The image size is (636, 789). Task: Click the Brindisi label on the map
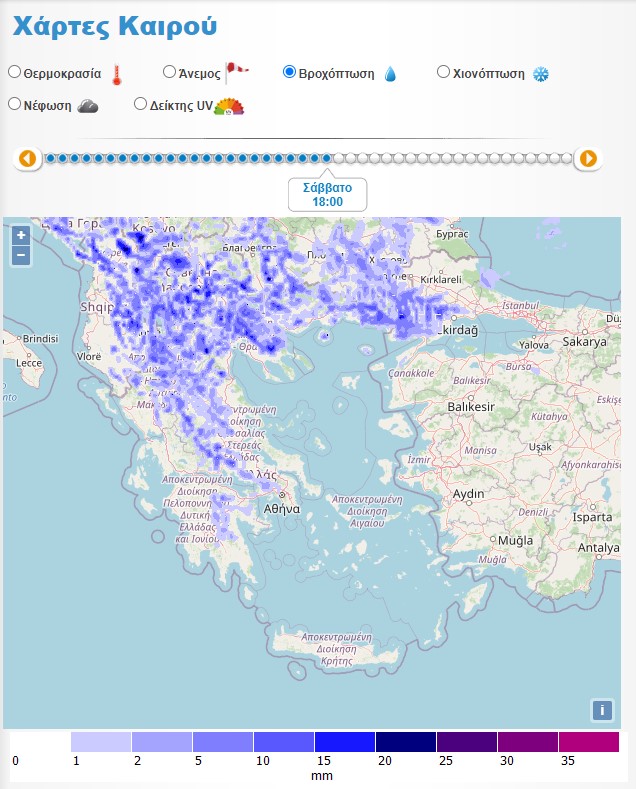point(40,339)
